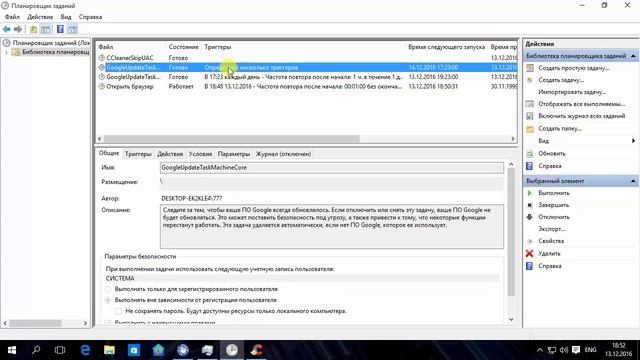Select the CCleanerSkipUAC task row
The image size is (640, 360).
tap(307, 58)
